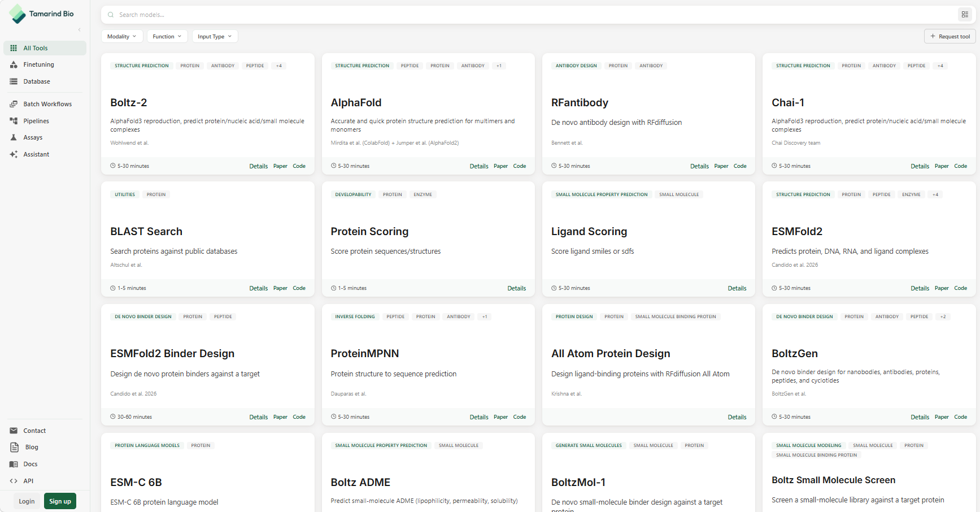Viewport: 980px width, 512px height.
Task: Toggle the grid view layout icon
Action: tap(965, 15)
